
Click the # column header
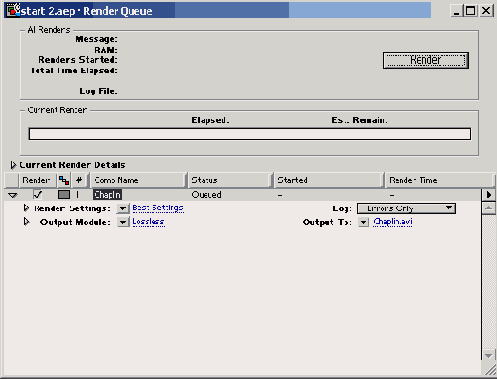coord(79,180)
